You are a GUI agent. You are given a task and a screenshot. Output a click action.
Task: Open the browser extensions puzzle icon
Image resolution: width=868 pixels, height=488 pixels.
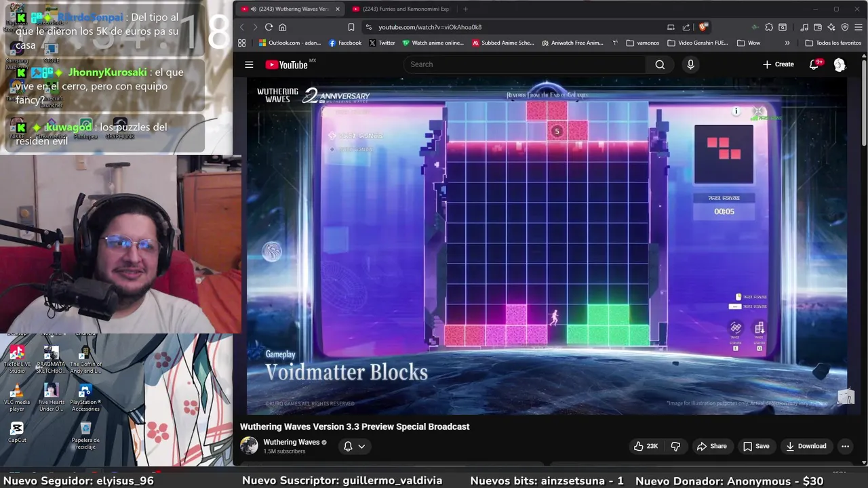pos(769,27)
